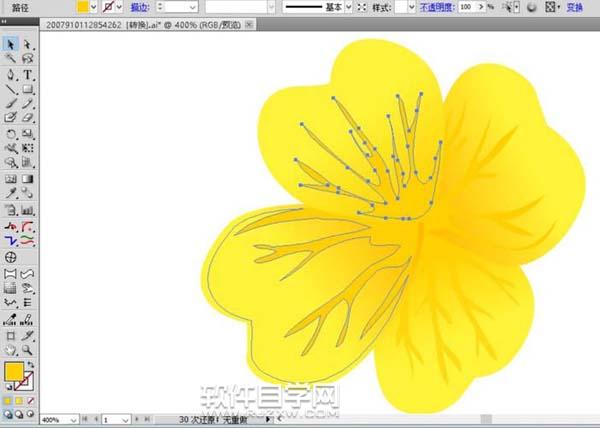Screen dimensions: 600x428
Task: Select the Magic Wand tool
Action: click(x=11, y=59)
